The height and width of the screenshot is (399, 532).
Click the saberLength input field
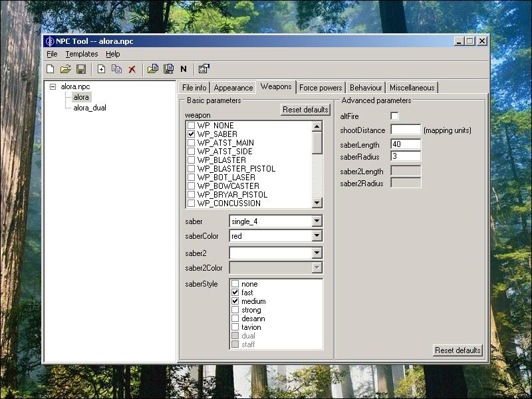(406, 144)
